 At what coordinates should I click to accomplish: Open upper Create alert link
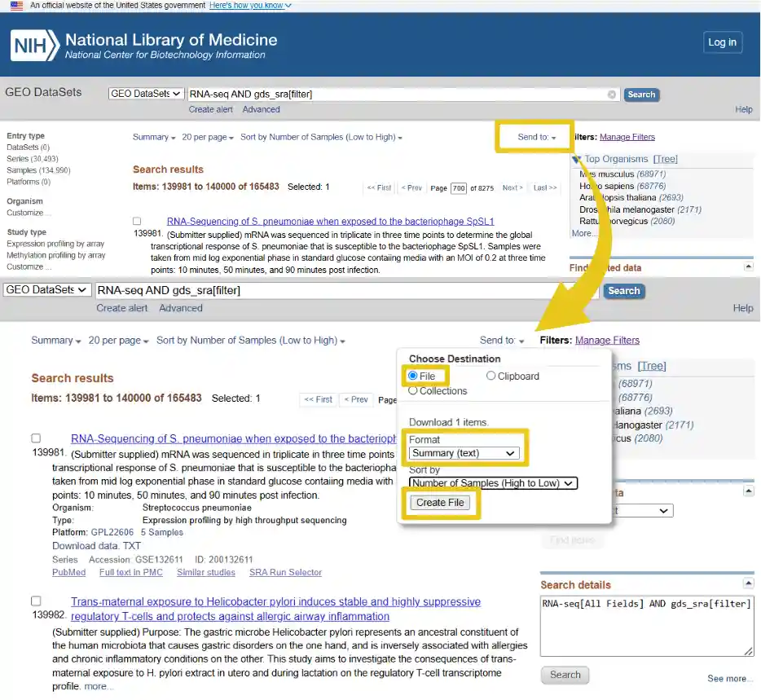coord(211,110)
